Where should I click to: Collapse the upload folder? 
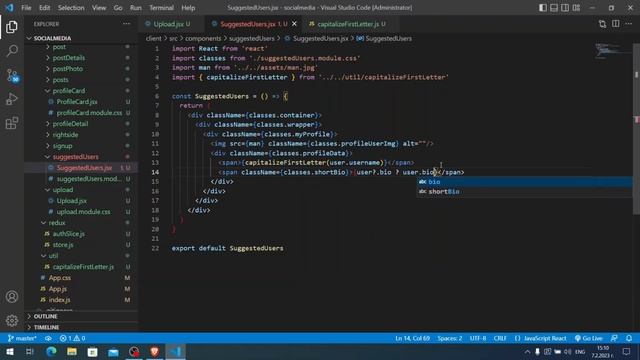coord(63,190)
